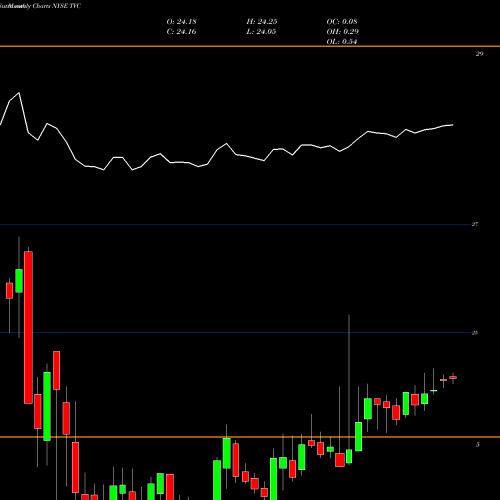
Task: Click the 'Charts NYSE TYC' chart title
Action: point(57,6)
